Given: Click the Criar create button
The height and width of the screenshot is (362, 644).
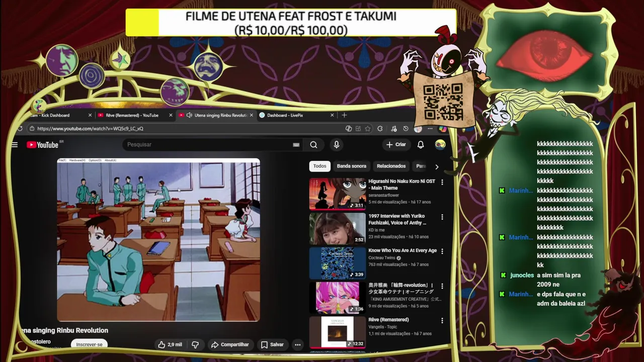Looking at the screenshot, I should tap(396, 145).
